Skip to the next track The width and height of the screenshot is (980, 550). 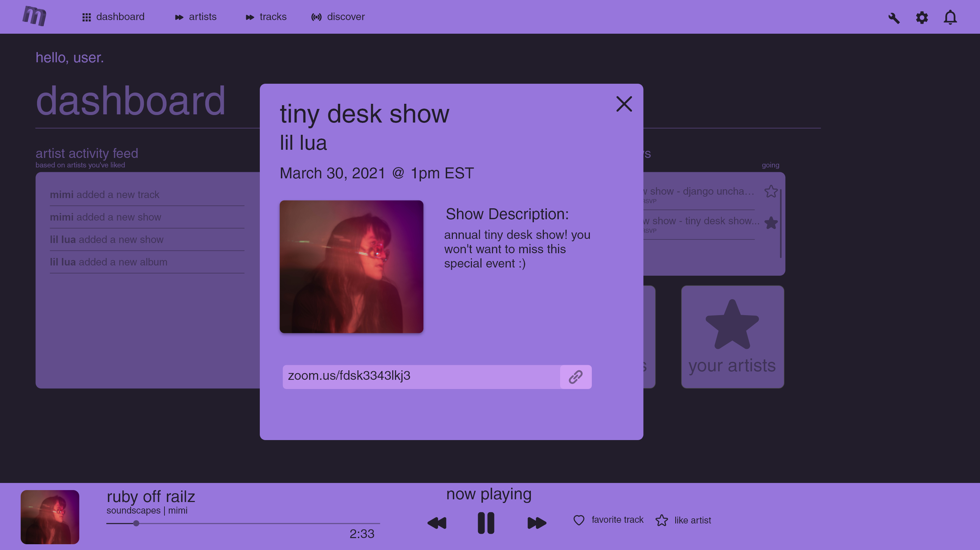click(x=536, y=523)
